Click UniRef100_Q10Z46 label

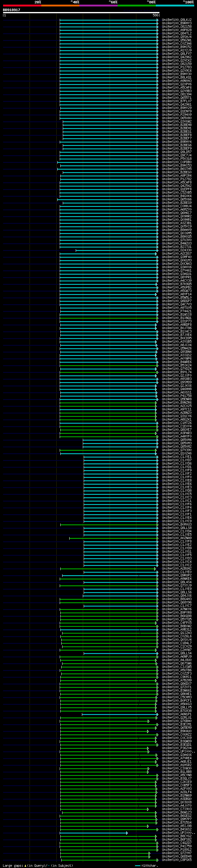click(x=176, y=453)
